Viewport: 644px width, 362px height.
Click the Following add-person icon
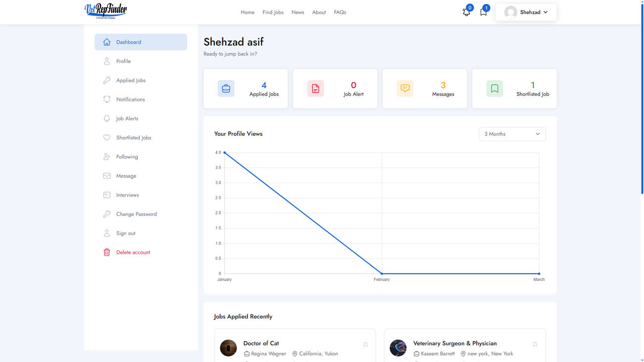pyautogui.click(x=107, y=157)
